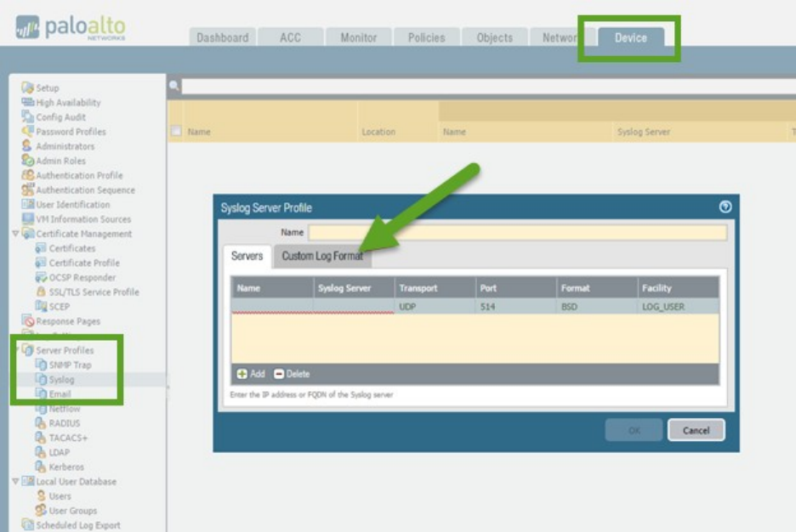Delete the selected syslog server row
Screen dimensions: 796x532
point(292,374)
